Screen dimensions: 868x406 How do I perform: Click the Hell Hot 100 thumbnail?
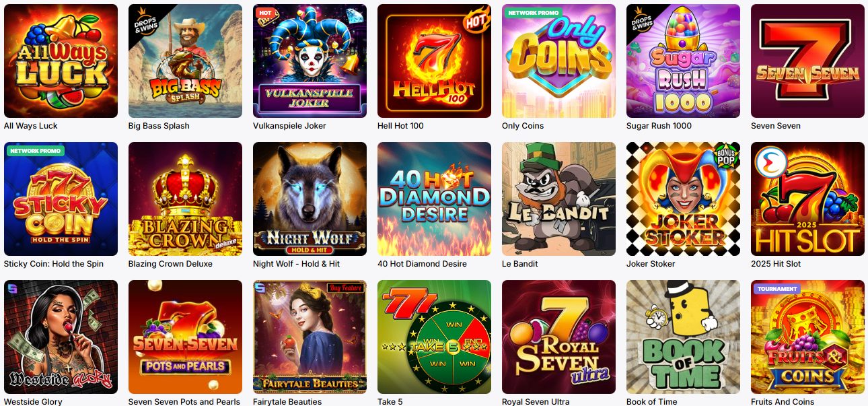tap(434, 61)
